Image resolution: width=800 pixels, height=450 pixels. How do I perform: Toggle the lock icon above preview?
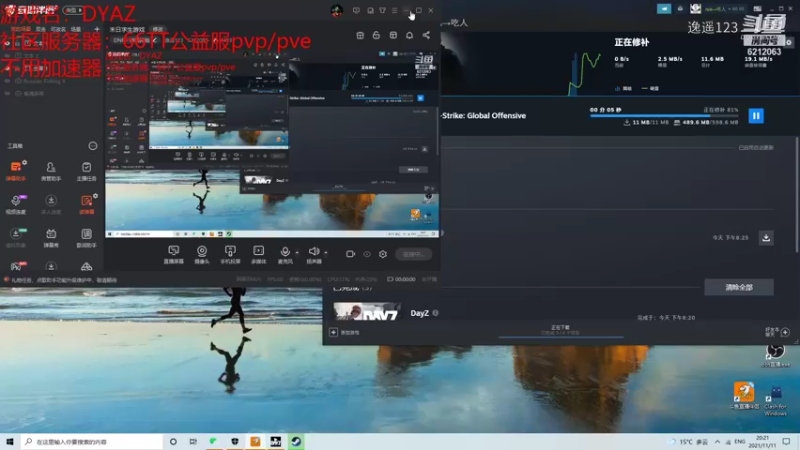376,35
